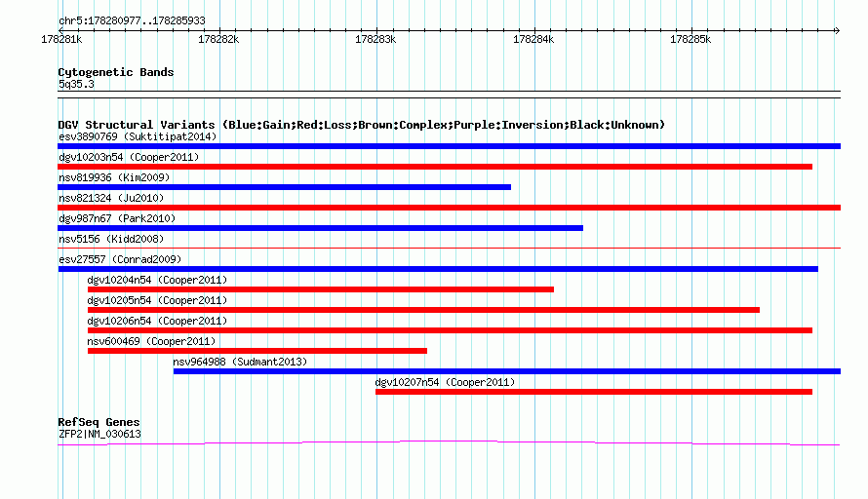Click the nsv600469 (Cooper2011) label
The height and width of the screenshot is (499, 868).
tap(151, 341)
